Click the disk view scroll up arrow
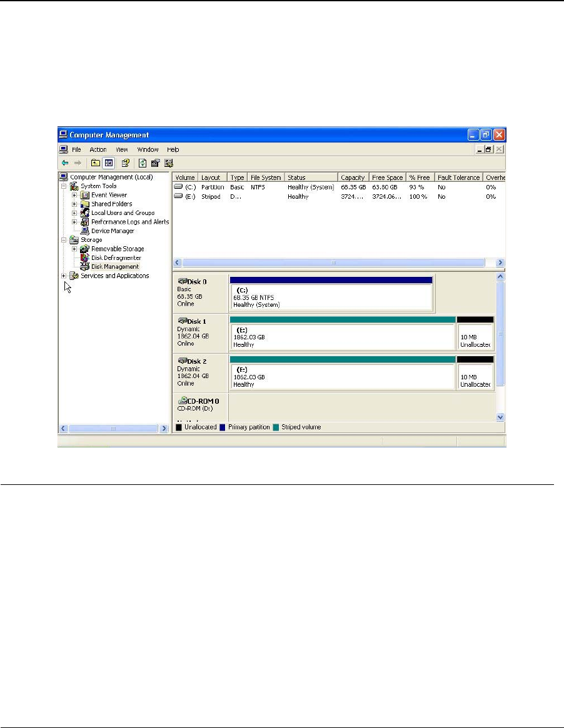This screenshot has height=728, width=564. [500, 277]
